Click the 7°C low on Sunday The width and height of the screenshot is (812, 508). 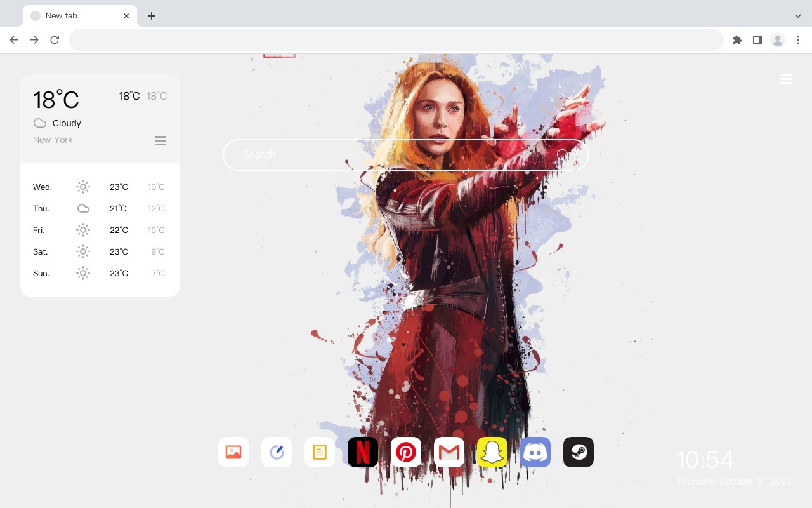click(158, 273)
